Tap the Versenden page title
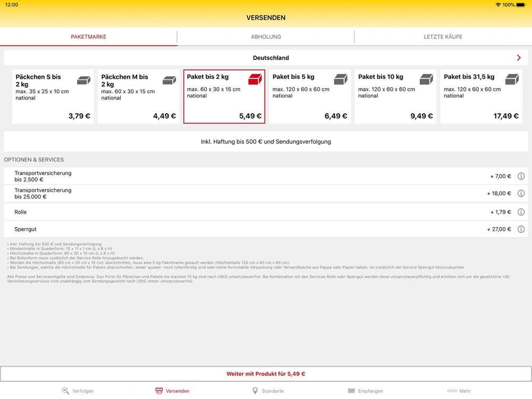Screen dimensions: 532x399 coord(266,18)
